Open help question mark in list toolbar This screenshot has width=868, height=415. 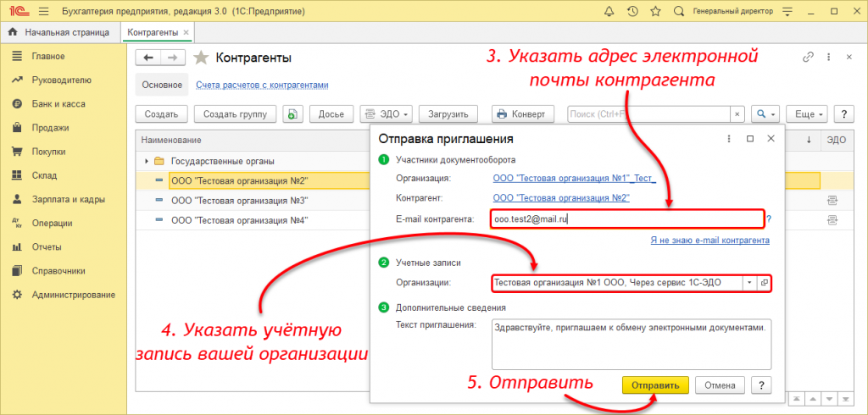point(843,114)
